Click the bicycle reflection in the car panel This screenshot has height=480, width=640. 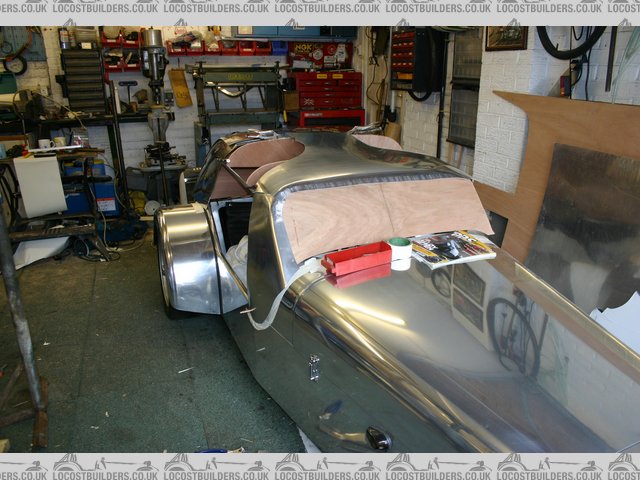(x=515, y=335)
